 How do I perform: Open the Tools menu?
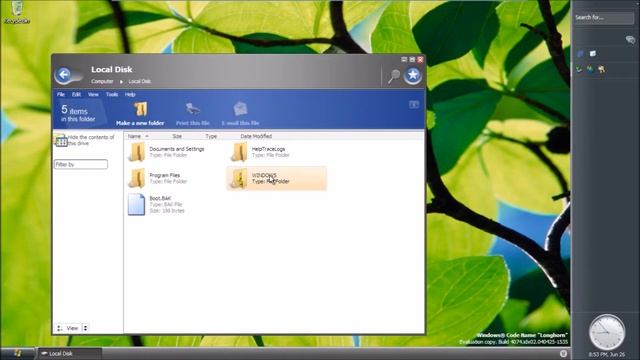(112, 94)
